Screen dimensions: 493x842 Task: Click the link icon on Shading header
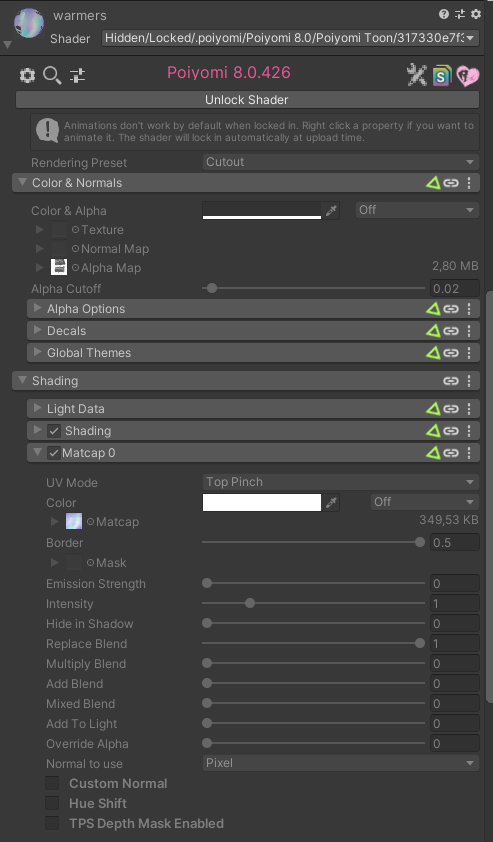pos(451,381)
